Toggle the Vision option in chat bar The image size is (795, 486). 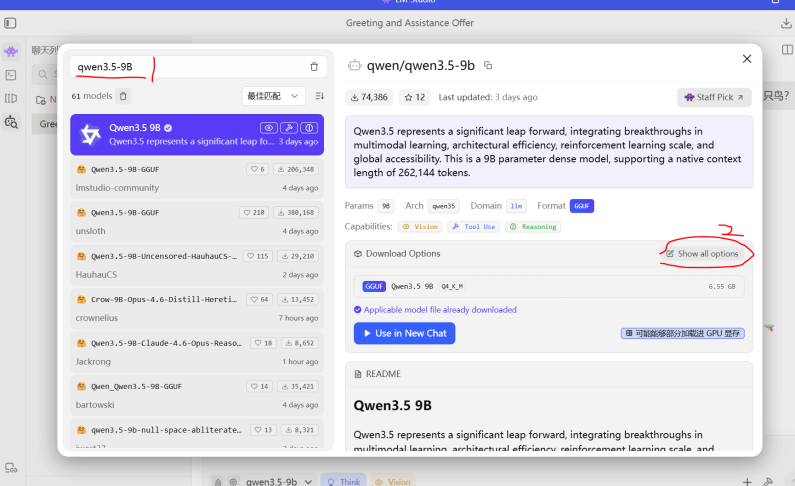[x=393, y=481]
